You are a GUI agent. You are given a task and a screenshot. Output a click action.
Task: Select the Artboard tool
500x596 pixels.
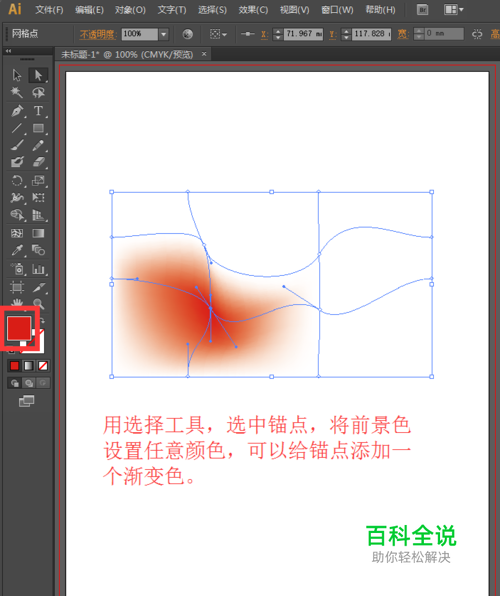pos(17,287)
